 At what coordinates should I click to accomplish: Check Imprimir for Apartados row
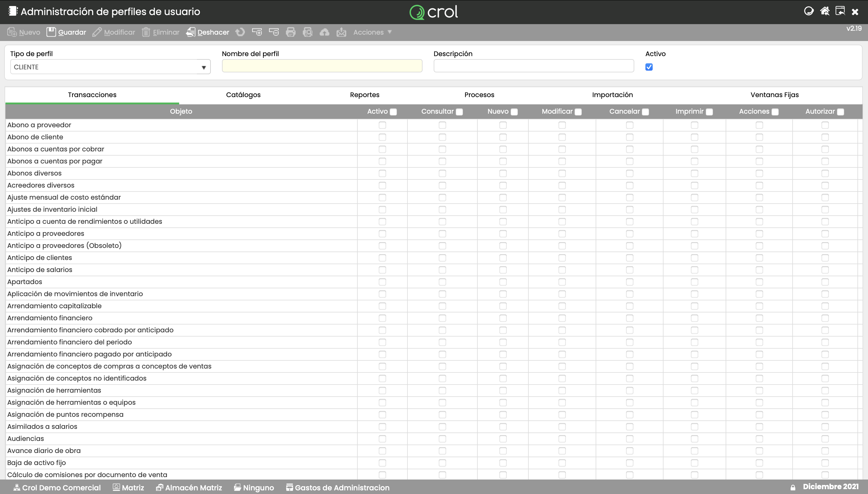[695, 282]
